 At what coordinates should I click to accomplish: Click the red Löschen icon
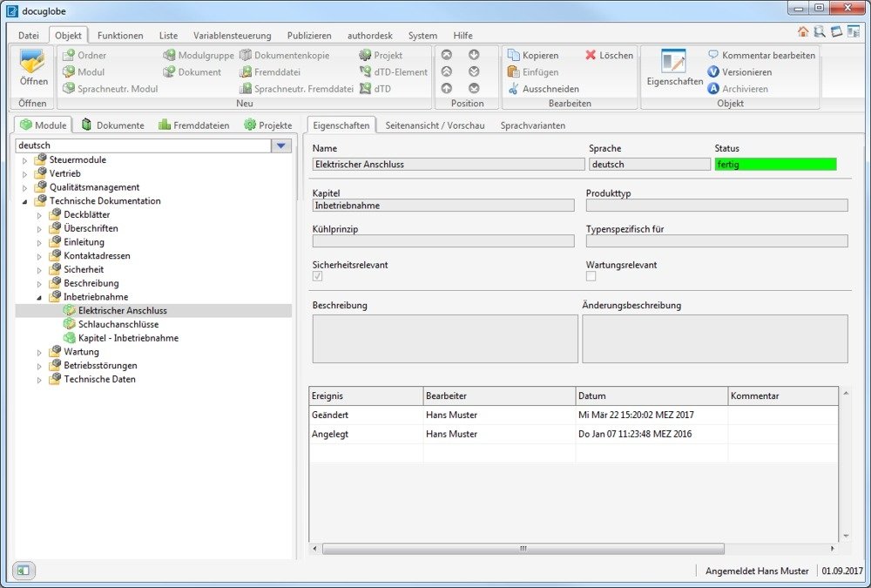point(591,55)
